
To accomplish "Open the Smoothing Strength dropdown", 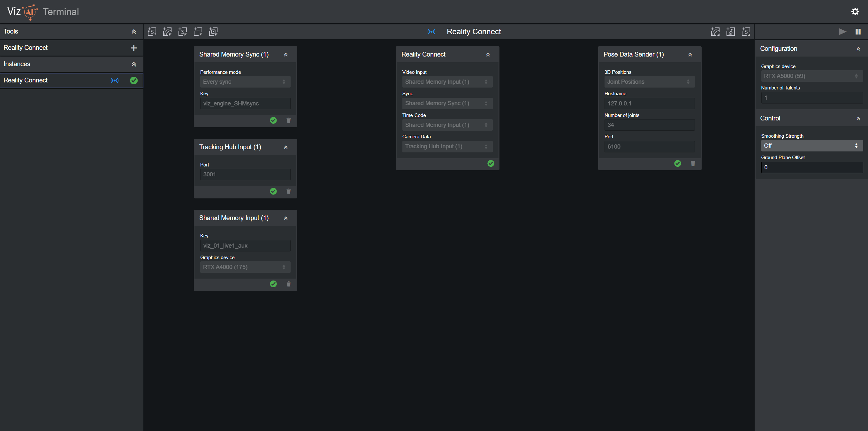I will [x=812, y=146].
